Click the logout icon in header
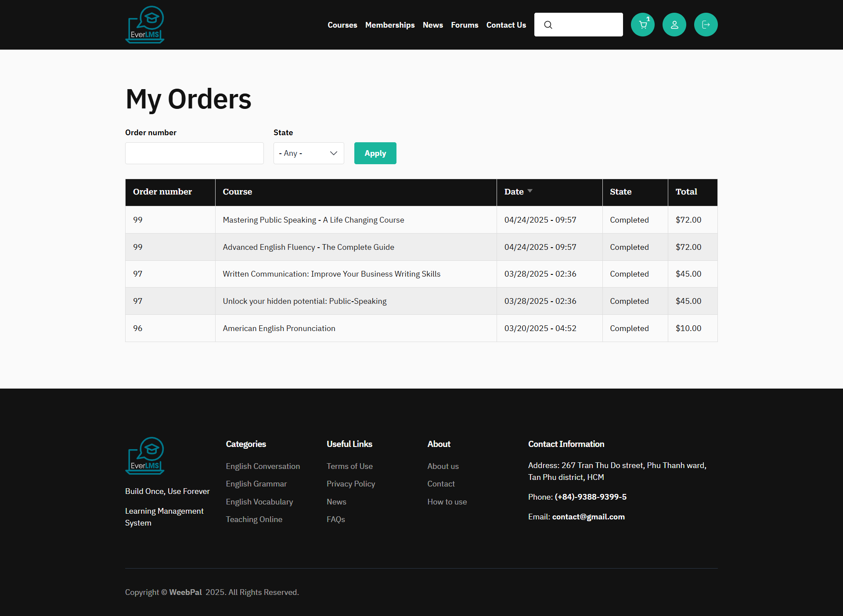 pyautogui.click(x=706, y=25)
